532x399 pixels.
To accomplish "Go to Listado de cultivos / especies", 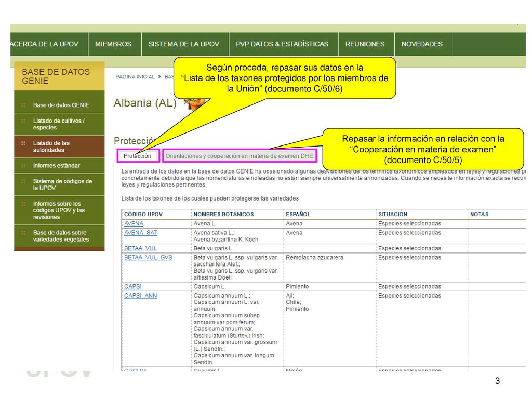I will tap(59, 124).
